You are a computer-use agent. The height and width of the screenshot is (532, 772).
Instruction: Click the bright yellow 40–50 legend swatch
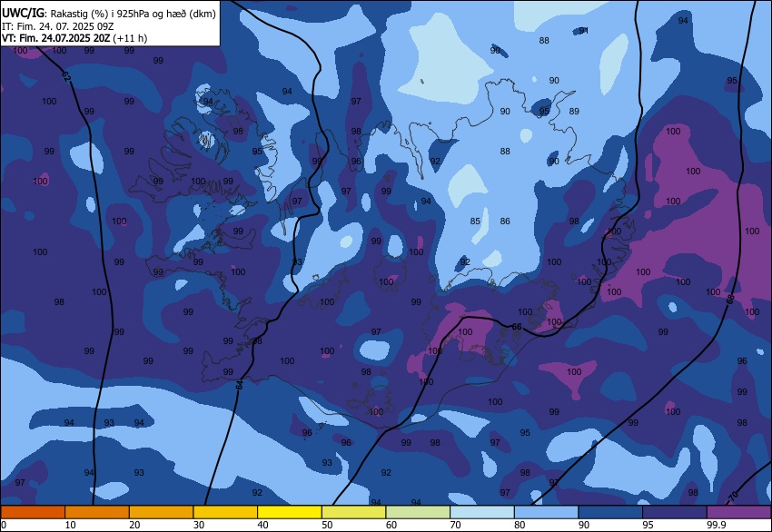pos(290,512)
